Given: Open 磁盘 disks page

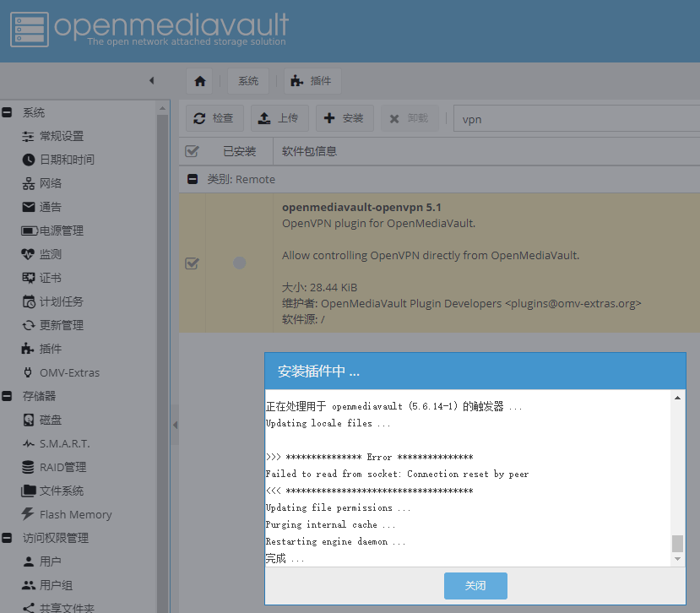Looking at the screenshot, I should 50,420.
